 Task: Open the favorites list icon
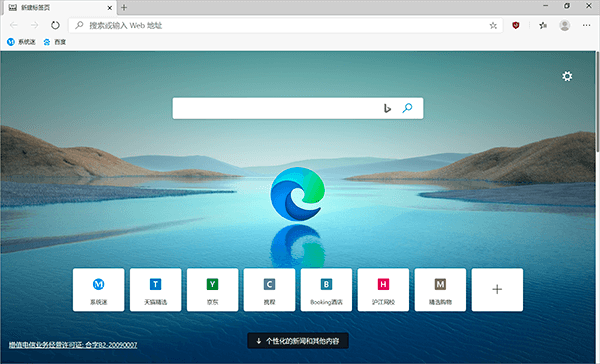[x=543, y=25]
